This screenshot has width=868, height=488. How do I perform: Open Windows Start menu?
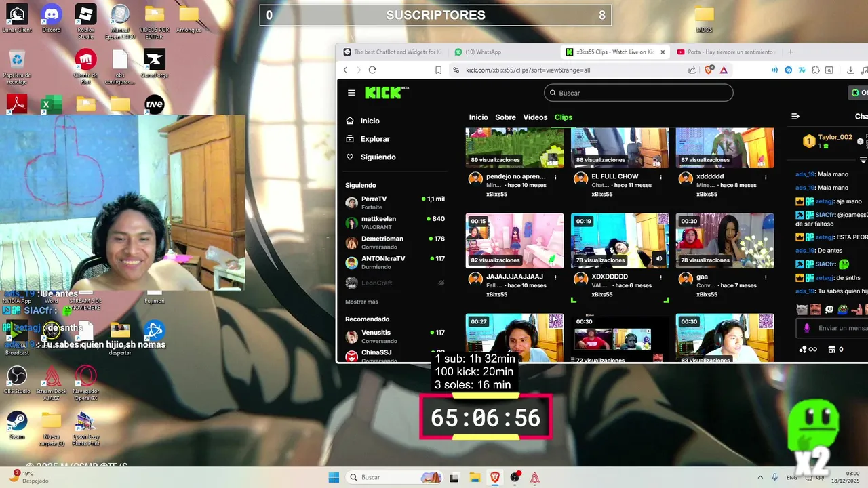coord(334,477)
